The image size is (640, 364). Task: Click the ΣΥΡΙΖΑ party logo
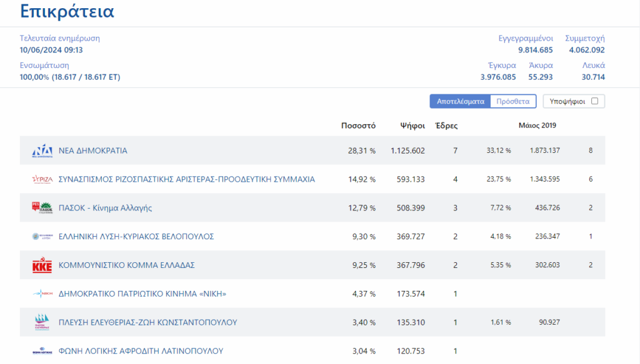pyautogui.click(x=43, y=180)
